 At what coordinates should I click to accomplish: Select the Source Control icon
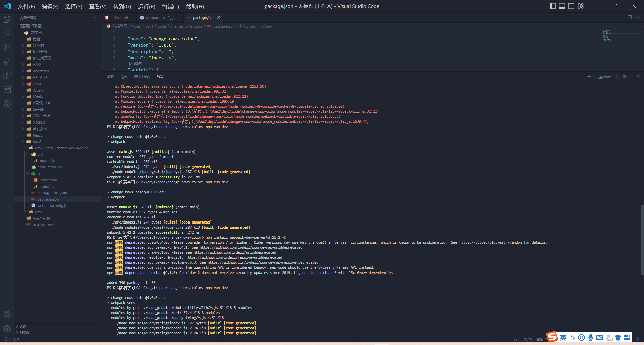coord(7,47)
